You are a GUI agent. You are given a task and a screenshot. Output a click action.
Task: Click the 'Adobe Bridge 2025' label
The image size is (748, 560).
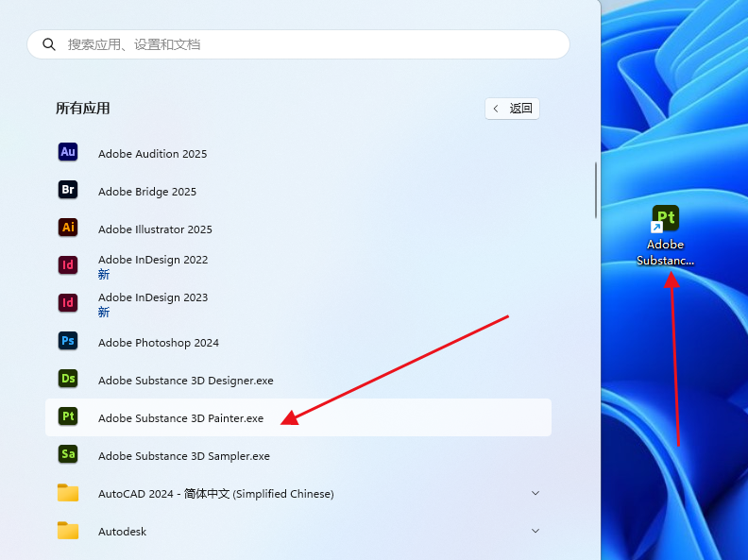click(147, 192)
